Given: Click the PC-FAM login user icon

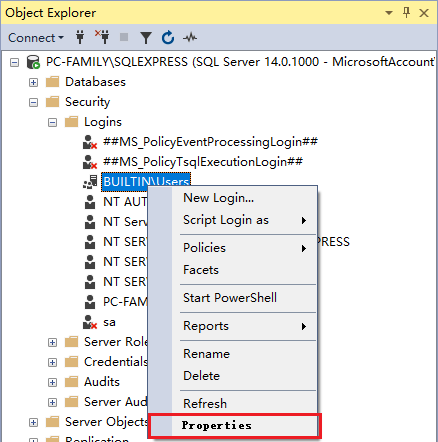Looking at the screenshot, I should coord(90,302).
